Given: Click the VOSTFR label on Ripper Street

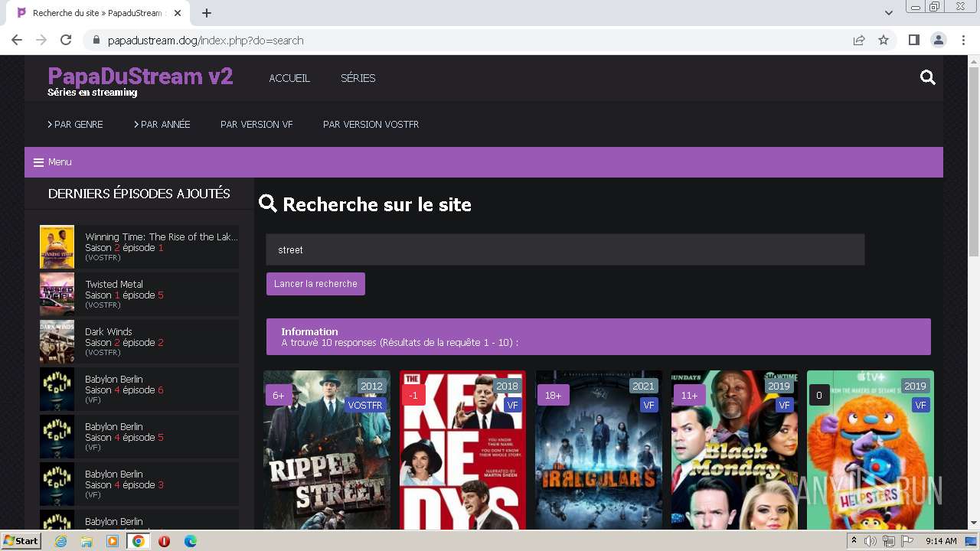Looking at the screenshot, I should pos(365,405).
